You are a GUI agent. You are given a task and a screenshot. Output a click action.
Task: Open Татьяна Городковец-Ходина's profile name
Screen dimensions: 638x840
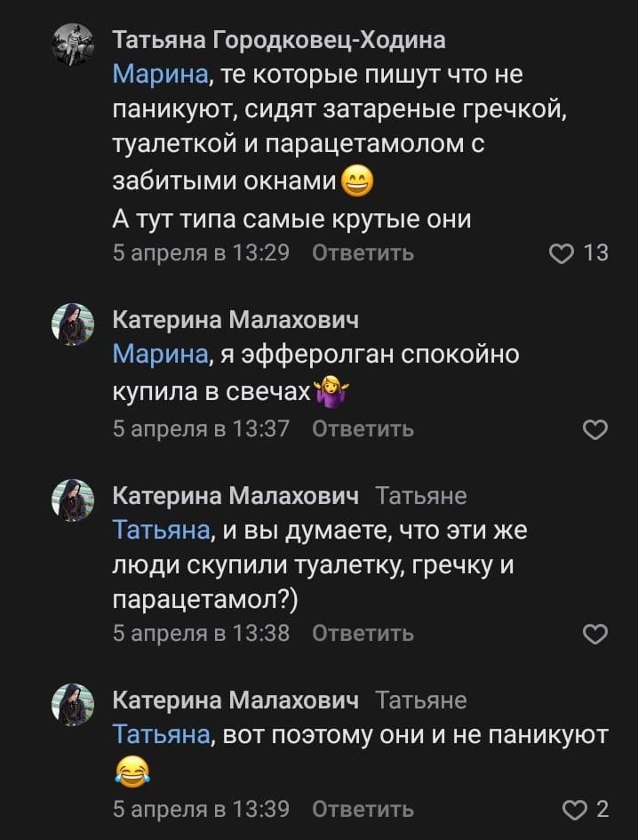[279, 40]
